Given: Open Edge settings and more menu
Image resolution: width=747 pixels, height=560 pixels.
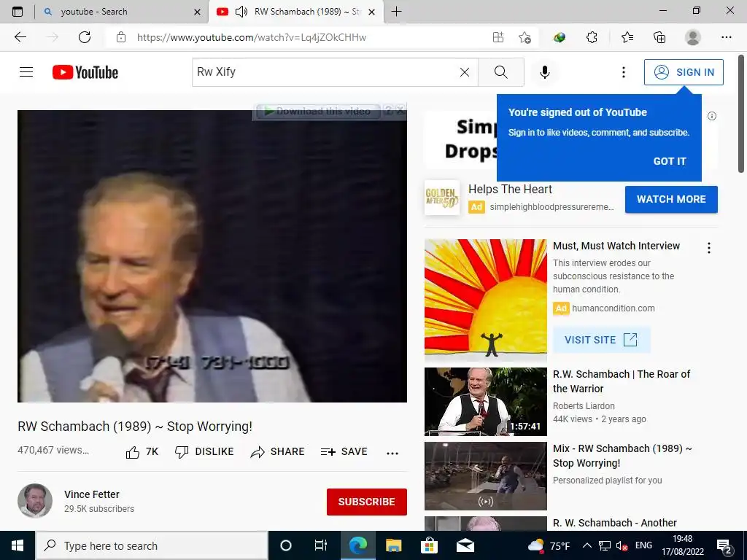Looking at the screenshot, I should 726,37.
